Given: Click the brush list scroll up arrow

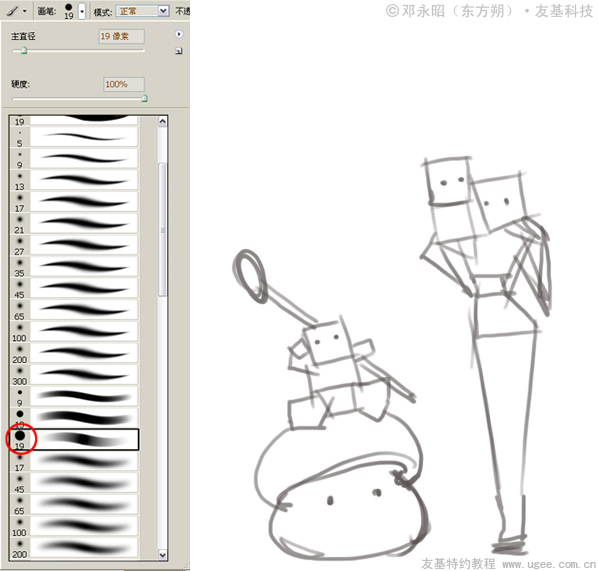Looking at the screenshot, I should pyautogui.click(x=162, y=122).
